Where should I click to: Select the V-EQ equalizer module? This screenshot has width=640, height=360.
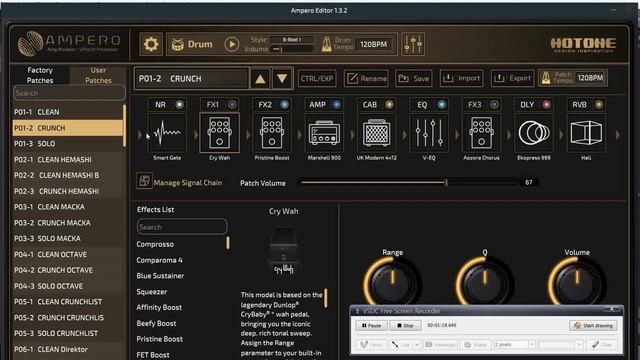(429, 133)
